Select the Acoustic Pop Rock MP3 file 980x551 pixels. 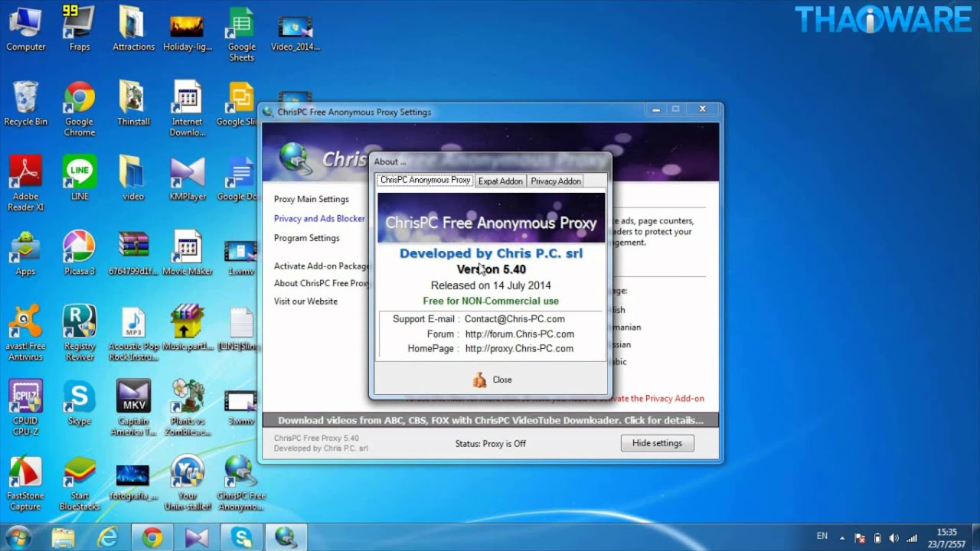click(133, 334)
